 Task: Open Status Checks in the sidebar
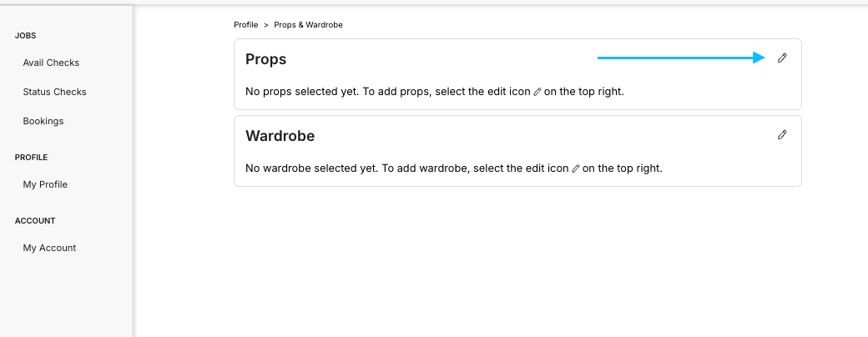click(54, 92)
